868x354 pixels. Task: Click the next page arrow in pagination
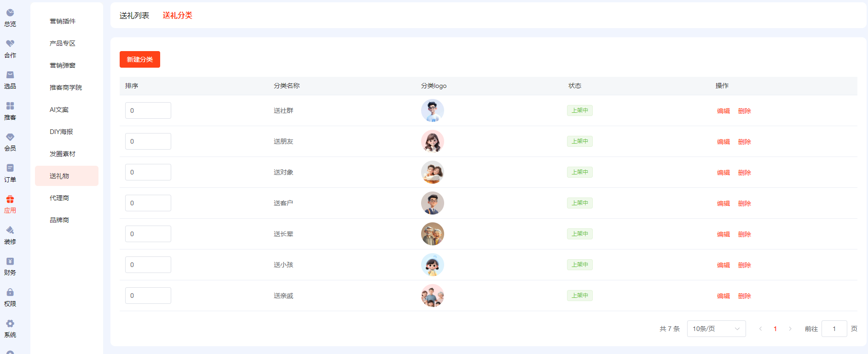790,329
